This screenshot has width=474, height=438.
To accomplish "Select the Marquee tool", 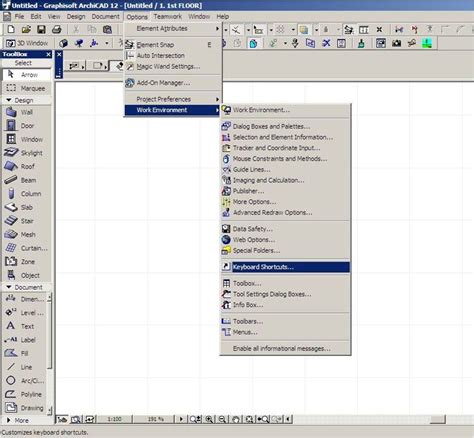I will click(x=26, y=88).
